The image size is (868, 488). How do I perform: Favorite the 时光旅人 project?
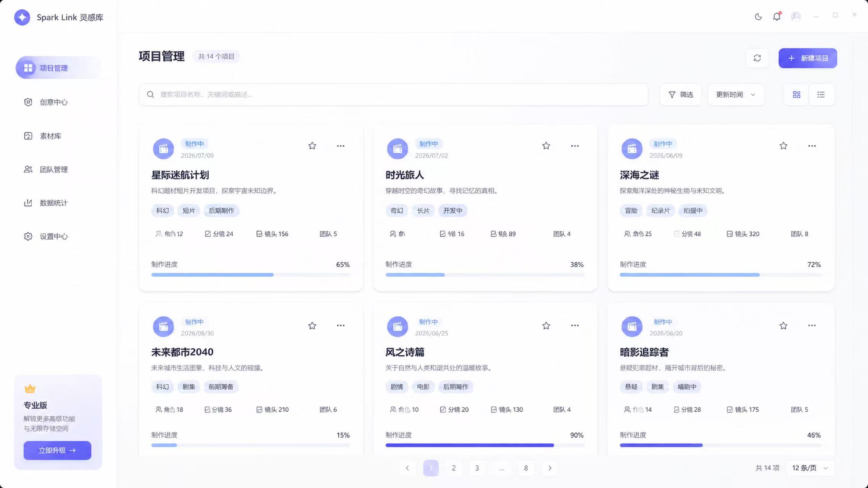point(546,146)
